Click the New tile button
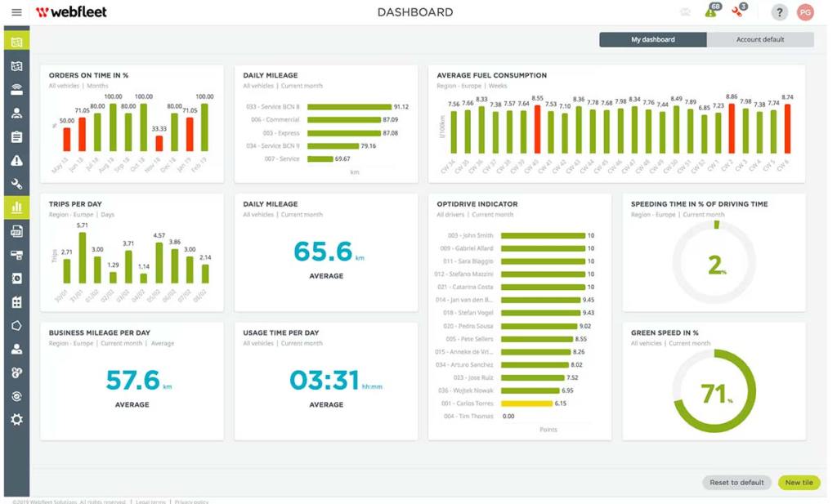The width and height of the screenshot is (837, 504). pos(799,483)
